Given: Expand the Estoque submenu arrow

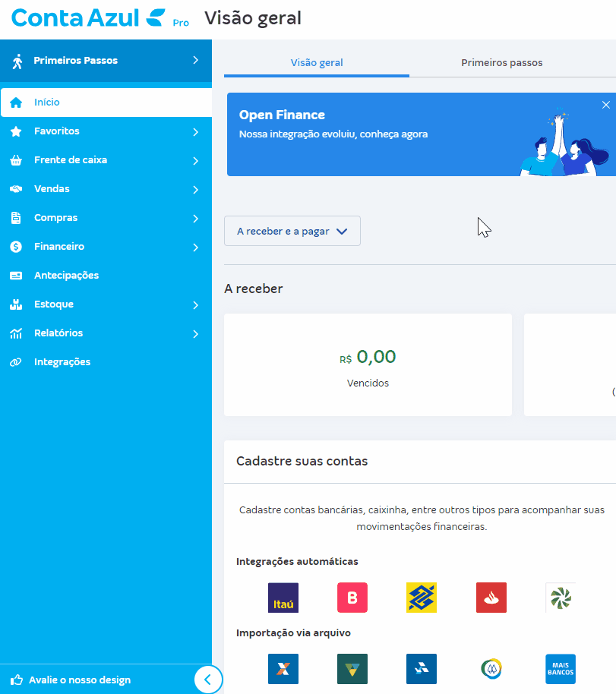Looking at the screenshot, I should point(196,305).
